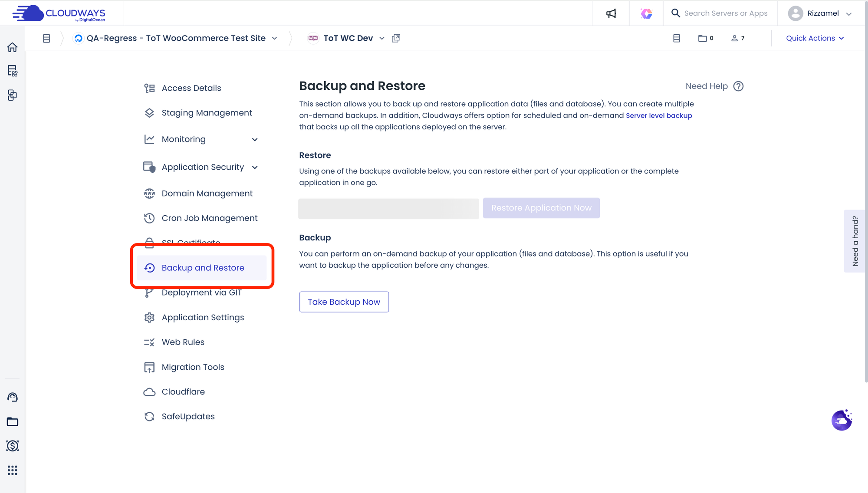868x493 pixels.
Task: Expand the Monitoring submenu chevron
Action: pos(255,140)
